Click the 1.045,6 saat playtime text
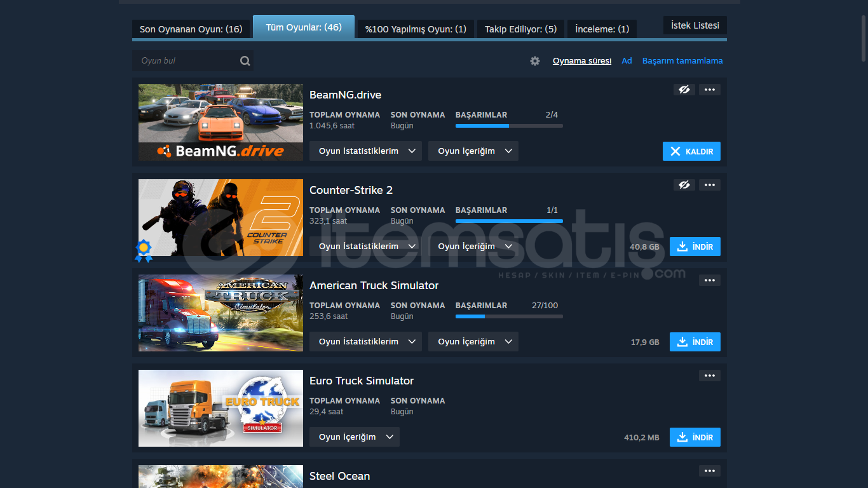The height and width of the screenshot is (488, 868). tap(332, 126)
